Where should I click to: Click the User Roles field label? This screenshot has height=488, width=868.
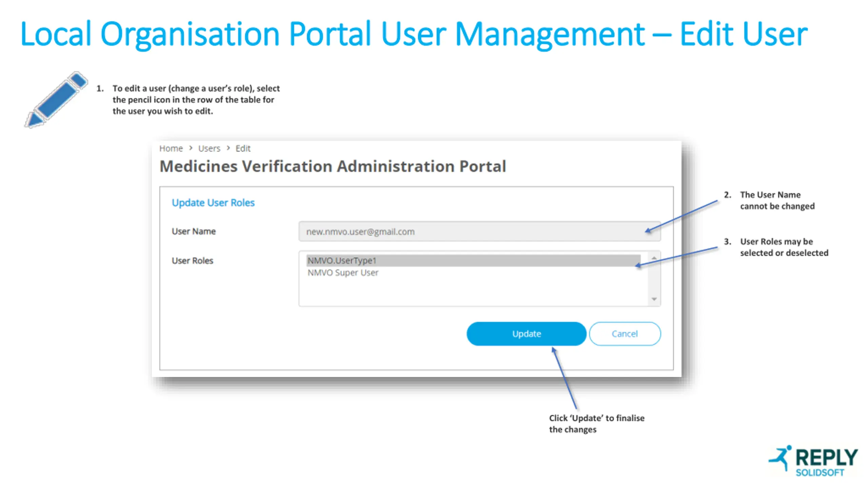[192, 261]
